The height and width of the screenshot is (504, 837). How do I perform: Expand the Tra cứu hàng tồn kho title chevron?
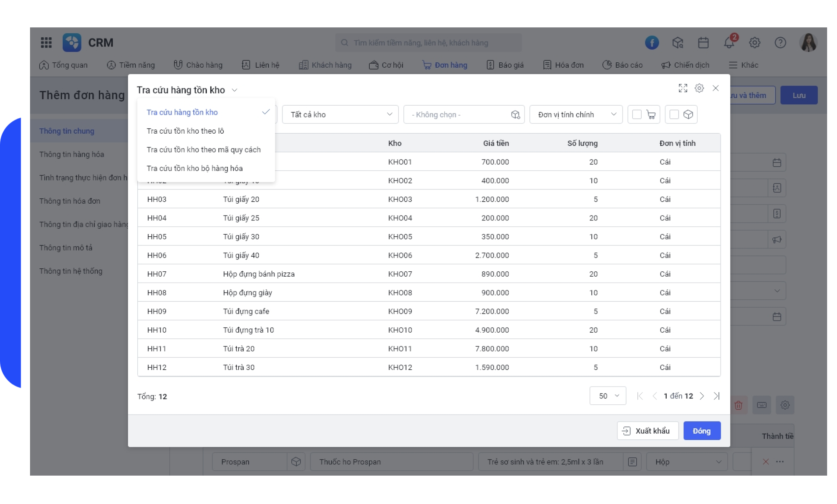[234, 90]
